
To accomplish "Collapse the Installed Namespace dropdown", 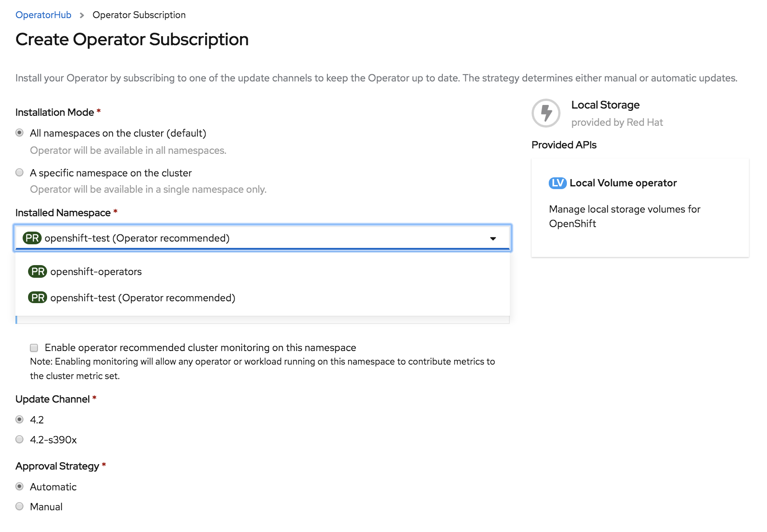I will coord(263,238).
